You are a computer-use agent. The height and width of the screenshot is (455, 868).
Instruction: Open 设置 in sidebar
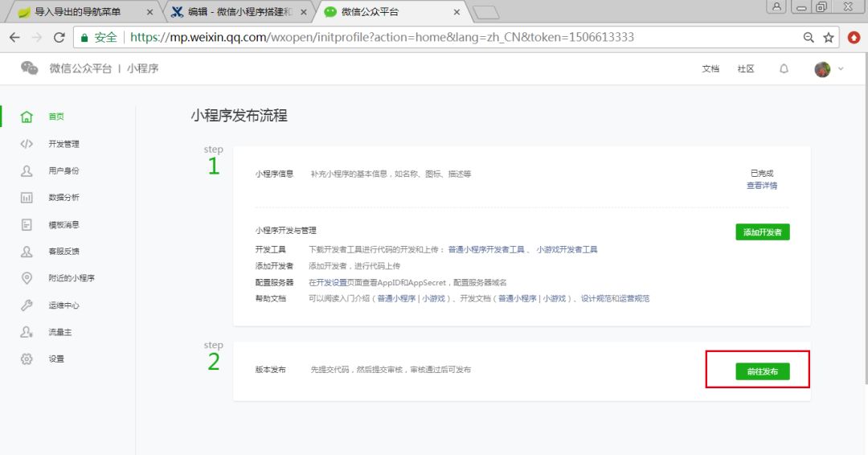[56, 359]
